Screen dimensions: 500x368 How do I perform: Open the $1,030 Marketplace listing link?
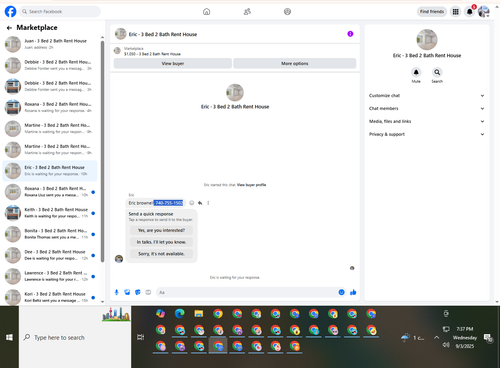tap(152, 54)
